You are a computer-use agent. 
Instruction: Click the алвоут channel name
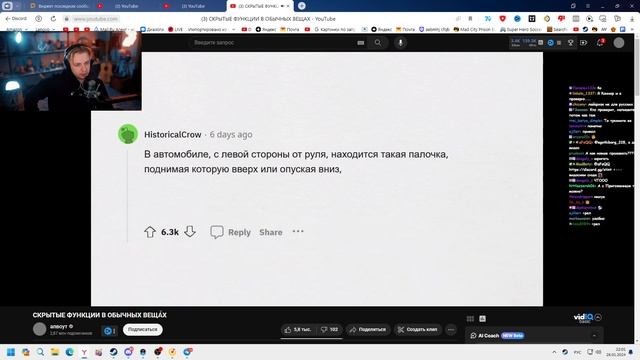tap(59, 327)
